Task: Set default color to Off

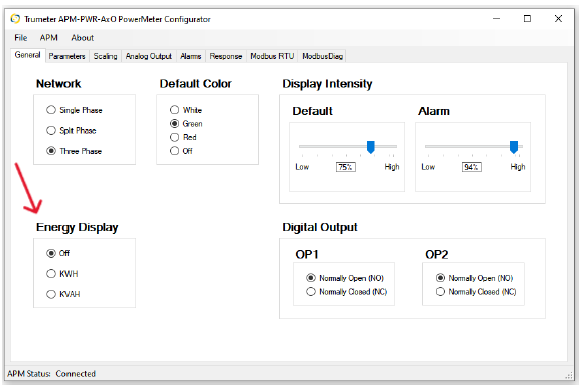Action: [181, 151]
